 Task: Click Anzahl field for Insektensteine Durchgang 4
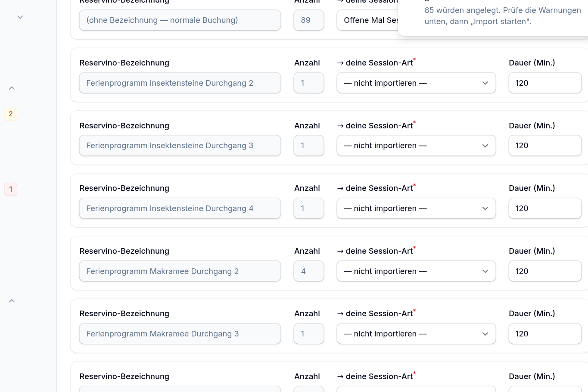coord(309,208)
